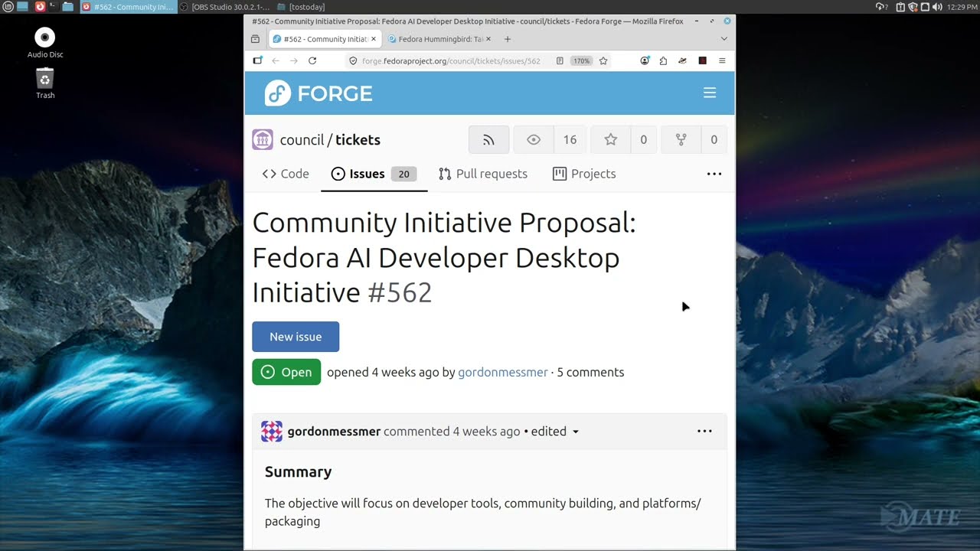Toggle reader view in address bar
The image size is (980, 551).
coord(560,60)
